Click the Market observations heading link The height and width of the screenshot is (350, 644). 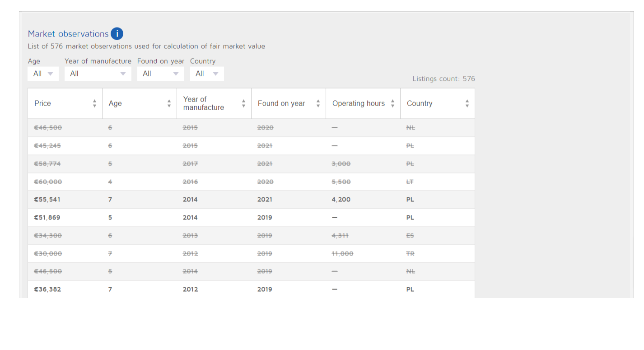68,34
